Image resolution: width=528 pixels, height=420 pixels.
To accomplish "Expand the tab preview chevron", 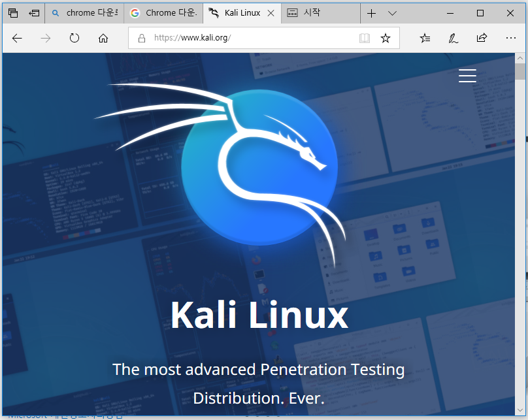I will tap(392, 13).
